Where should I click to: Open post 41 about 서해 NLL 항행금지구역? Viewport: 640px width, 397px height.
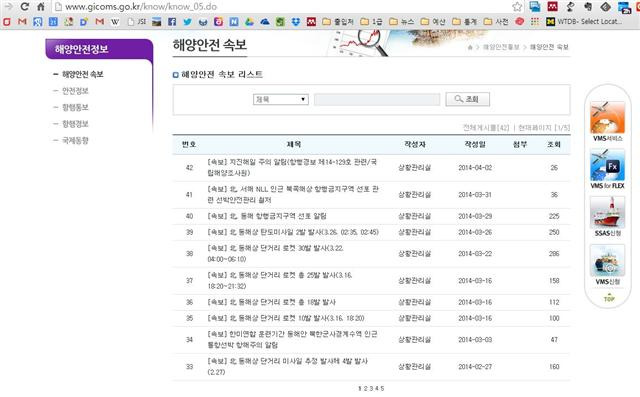[293, 195]
